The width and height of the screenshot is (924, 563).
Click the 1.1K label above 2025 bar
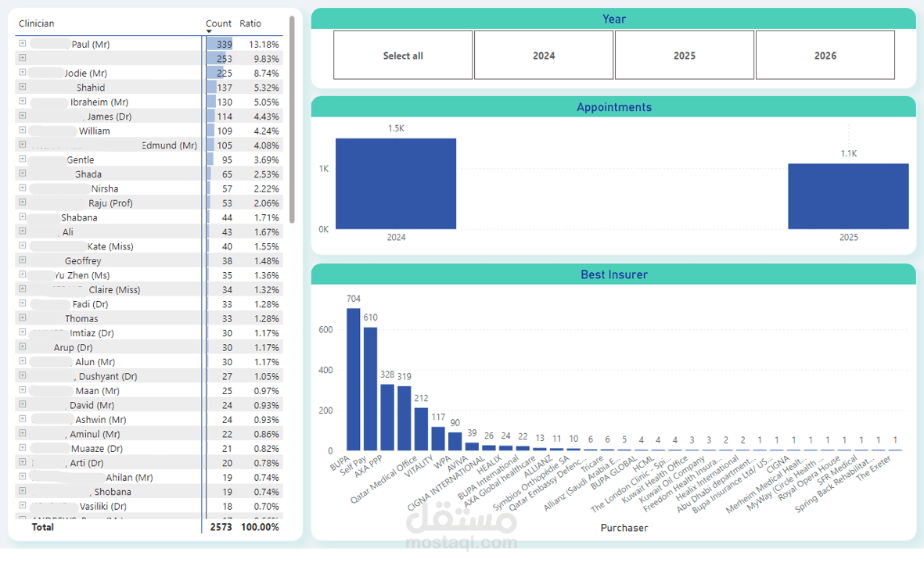849,153
